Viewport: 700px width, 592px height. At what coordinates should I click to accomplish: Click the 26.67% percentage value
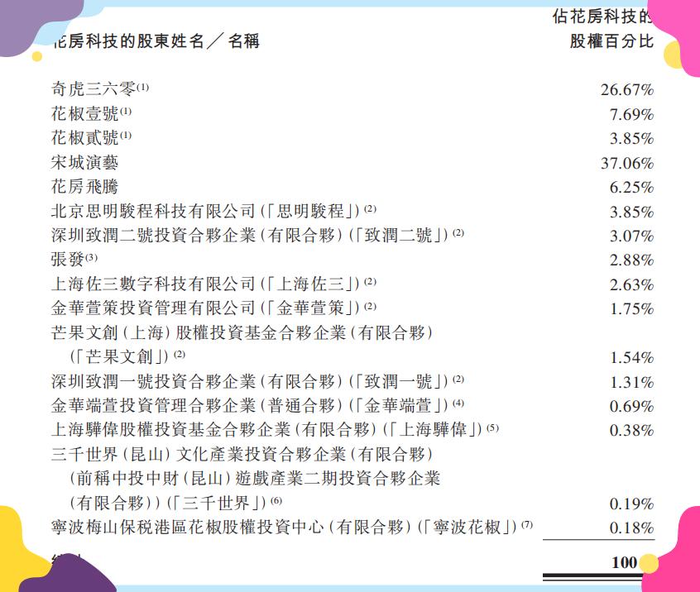(627, 89)
